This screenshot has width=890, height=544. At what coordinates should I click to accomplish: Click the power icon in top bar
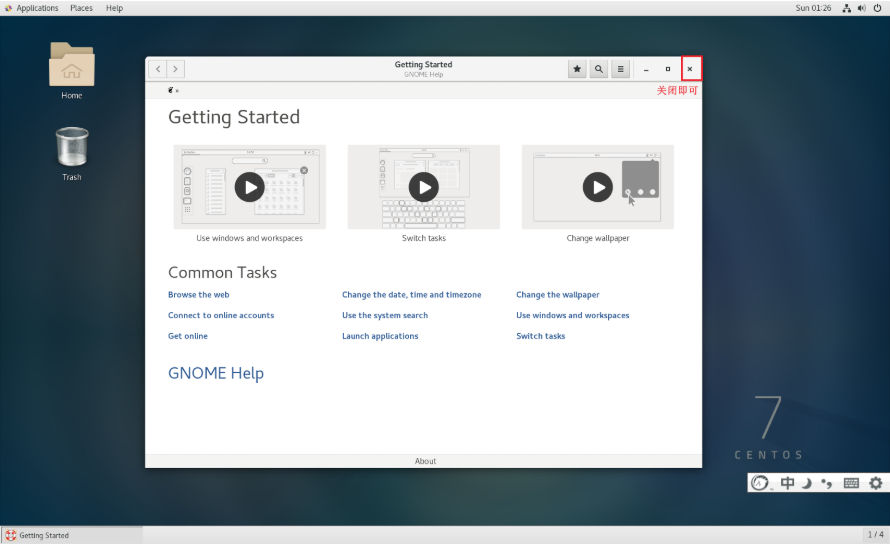point(877,8)
